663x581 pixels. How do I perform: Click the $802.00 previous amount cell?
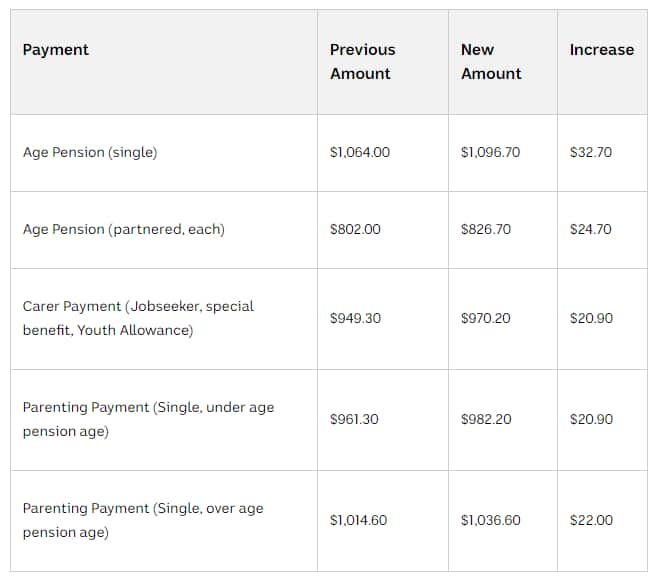pos(355,229)
